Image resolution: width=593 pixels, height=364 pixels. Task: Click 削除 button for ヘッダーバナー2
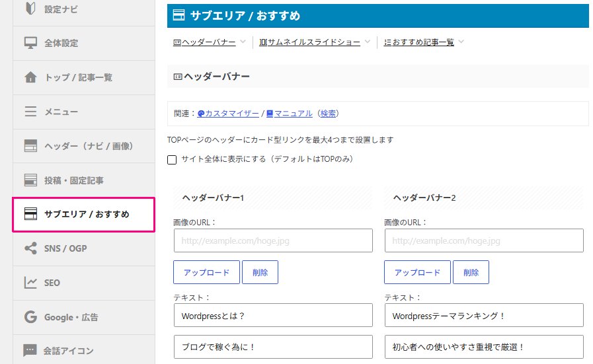471,272
